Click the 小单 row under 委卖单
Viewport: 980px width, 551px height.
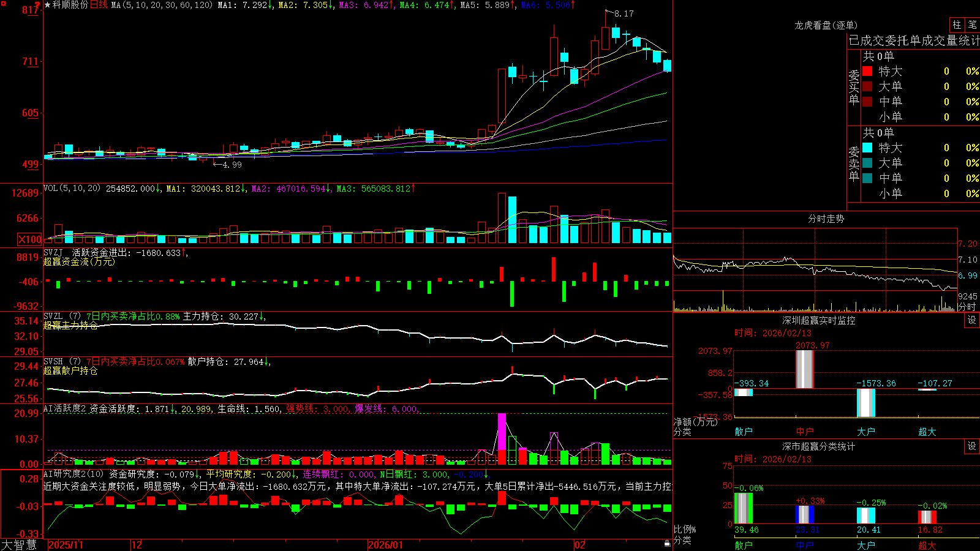pos(921,193)
